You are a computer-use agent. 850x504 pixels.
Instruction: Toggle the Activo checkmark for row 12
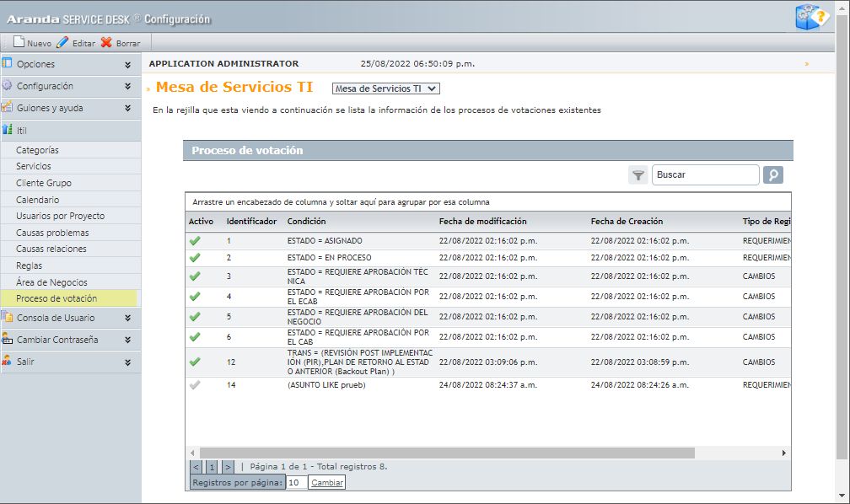[196, 362]
